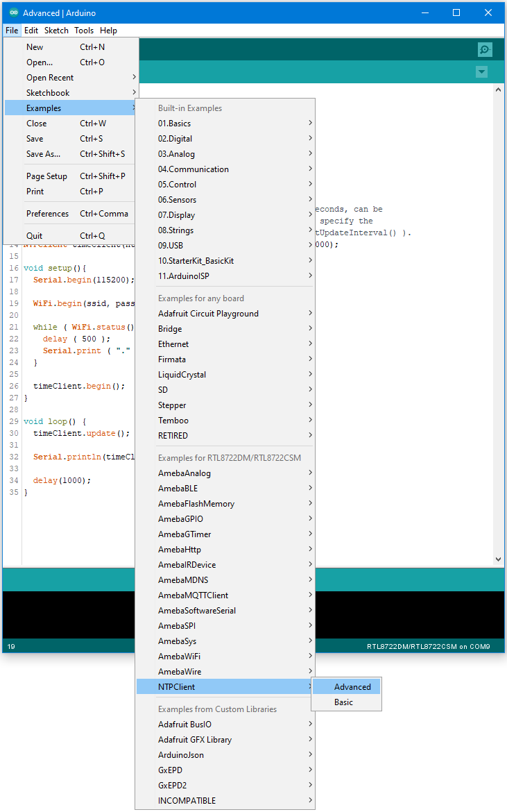Open ArduinoJson examples submenu
This screenshot has width=507, height=812.
point(225,755)
